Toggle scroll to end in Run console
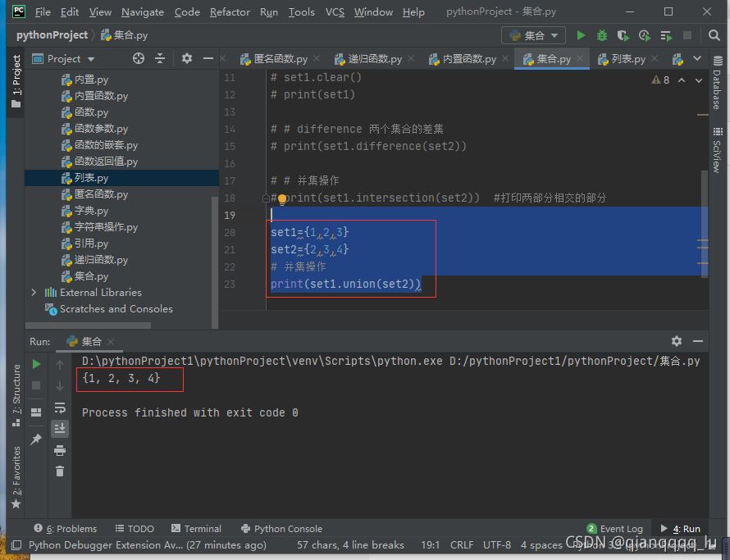Image resolution: width=730 pixels, height=560 pixels. [x=60, y=428]
